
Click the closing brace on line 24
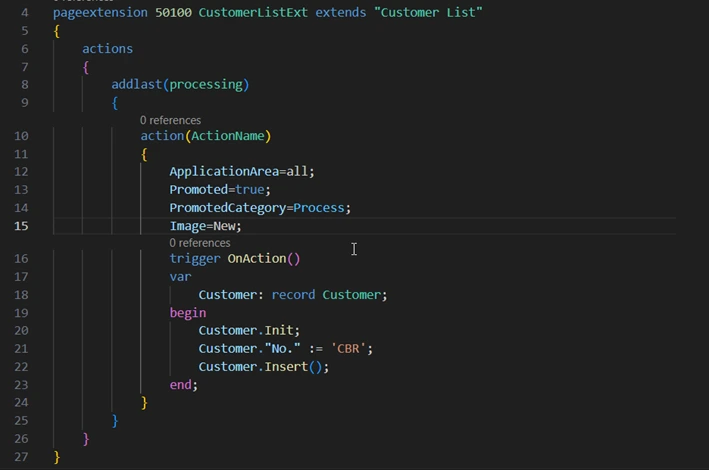point(144,403)
